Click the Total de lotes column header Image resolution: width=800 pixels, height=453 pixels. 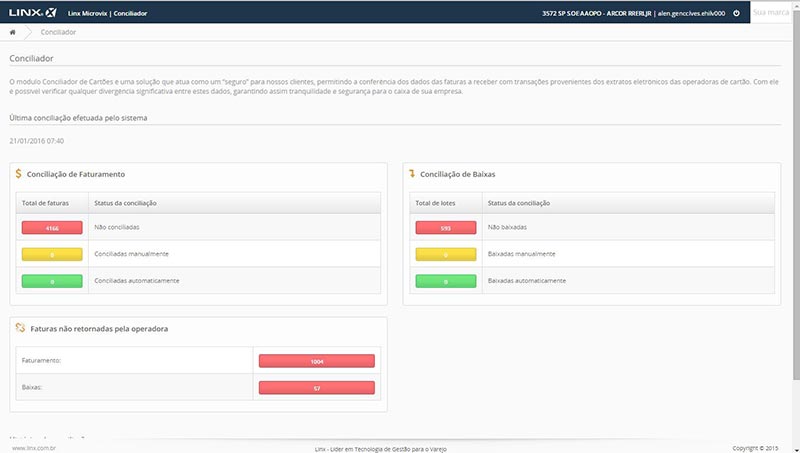[x=435, y=203]
